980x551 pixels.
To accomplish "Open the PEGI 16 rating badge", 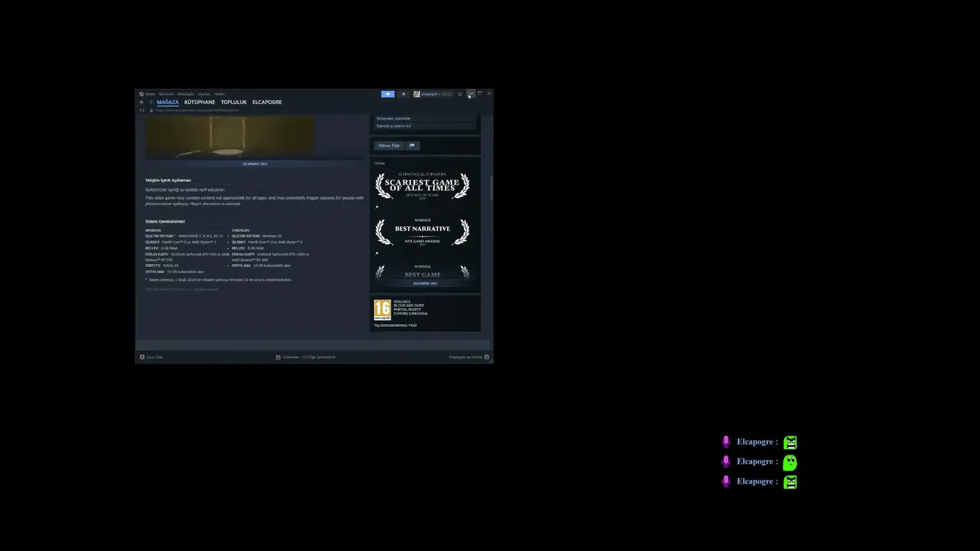I will point(382,309).
